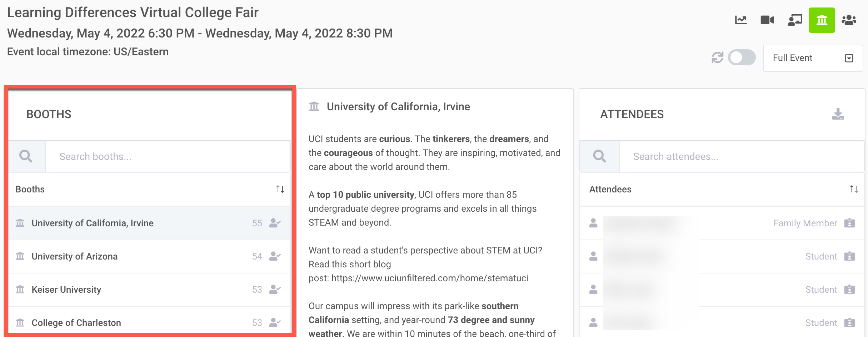Open the uciunfiltered.com blog link
The height and width of the screenshot is (337, 868).
tap(429, 278)
